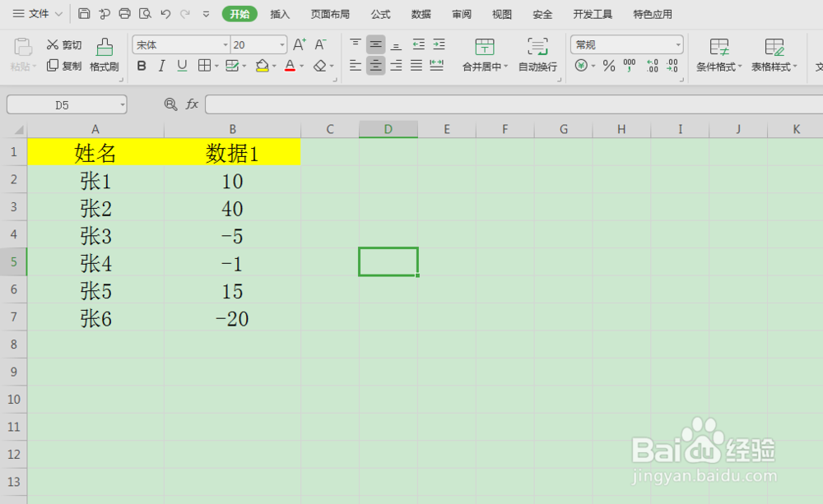This screenshot has width=823, height=504.
Task: Switch to the 公式 tab
Action: (x=380, y=14)
